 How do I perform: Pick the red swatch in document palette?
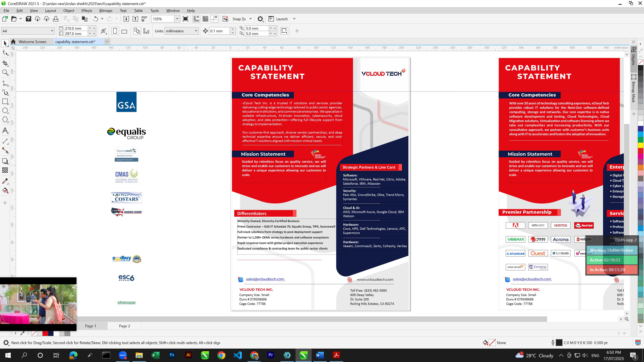(x=45, y=333)
